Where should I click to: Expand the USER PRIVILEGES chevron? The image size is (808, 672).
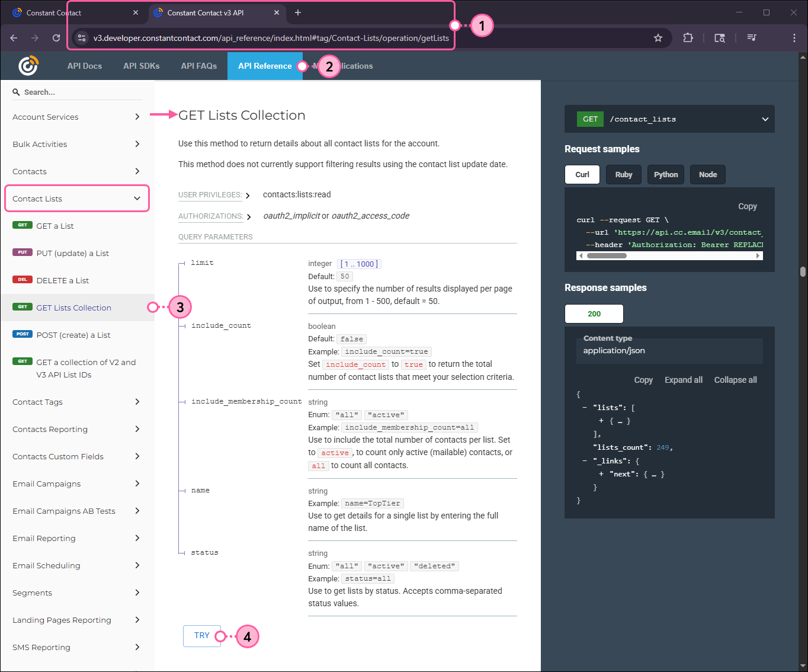click(248, 196)
